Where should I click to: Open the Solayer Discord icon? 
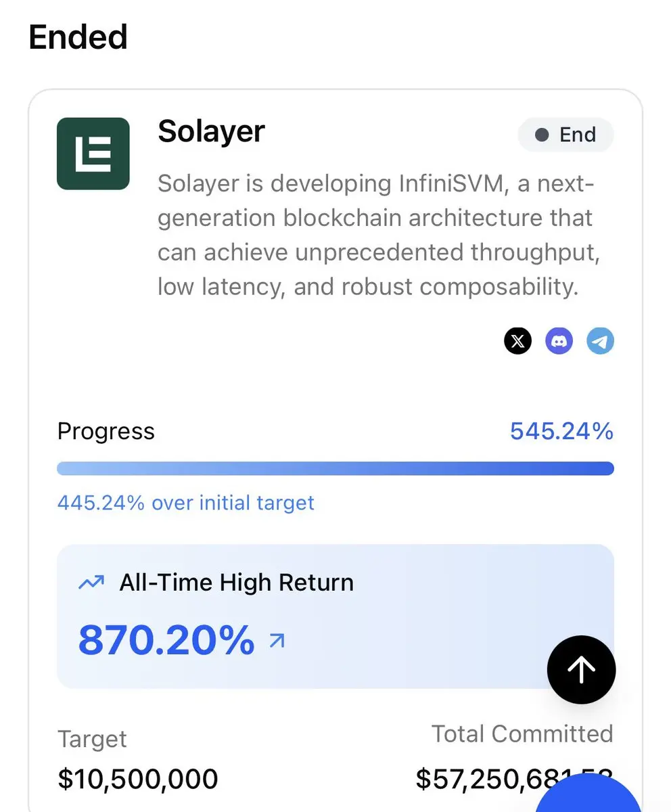[x=559, y=342]
